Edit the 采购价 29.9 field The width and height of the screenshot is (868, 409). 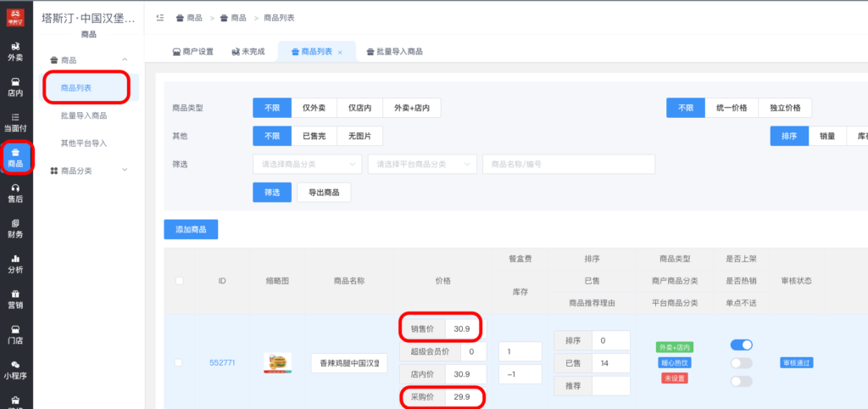click(x=465, y=397)
